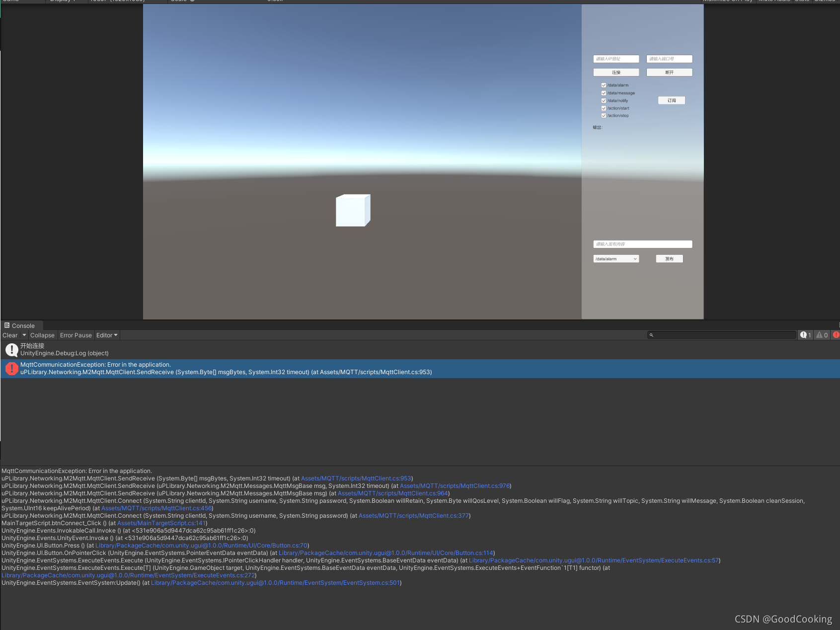
Task: Click the 断开 disconnect button
Action: 669,73
